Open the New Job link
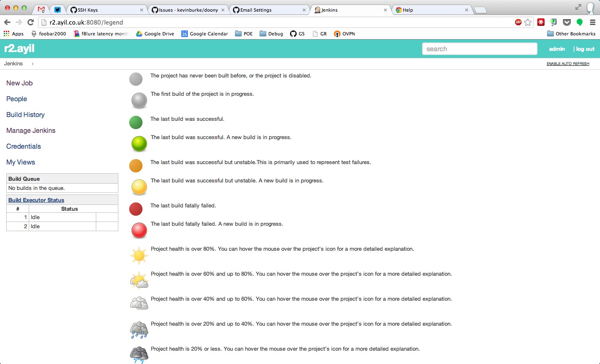 pos(20,83)
